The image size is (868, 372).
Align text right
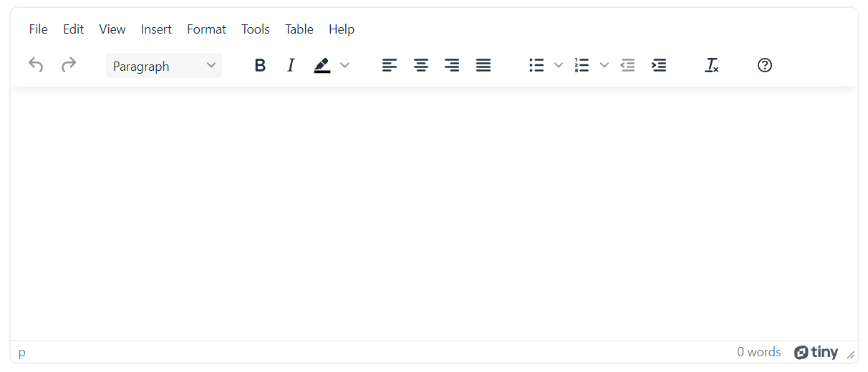[x=452, y=65]
